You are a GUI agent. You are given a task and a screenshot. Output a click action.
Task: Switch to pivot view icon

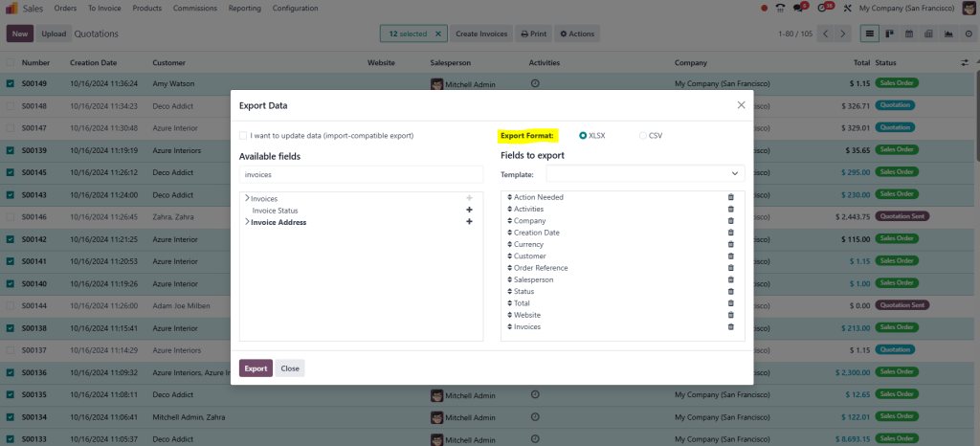(x=928, y=33)
